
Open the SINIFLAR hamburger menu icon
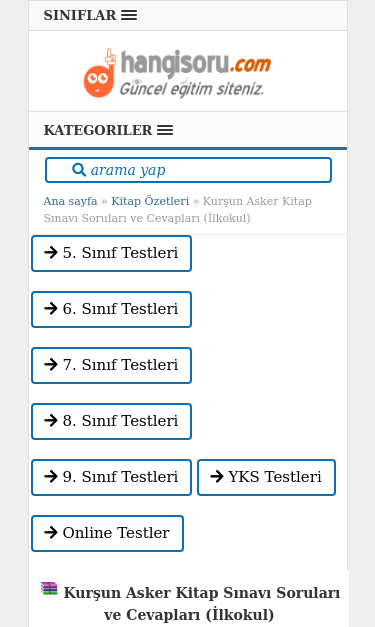[x=129, y=15]
